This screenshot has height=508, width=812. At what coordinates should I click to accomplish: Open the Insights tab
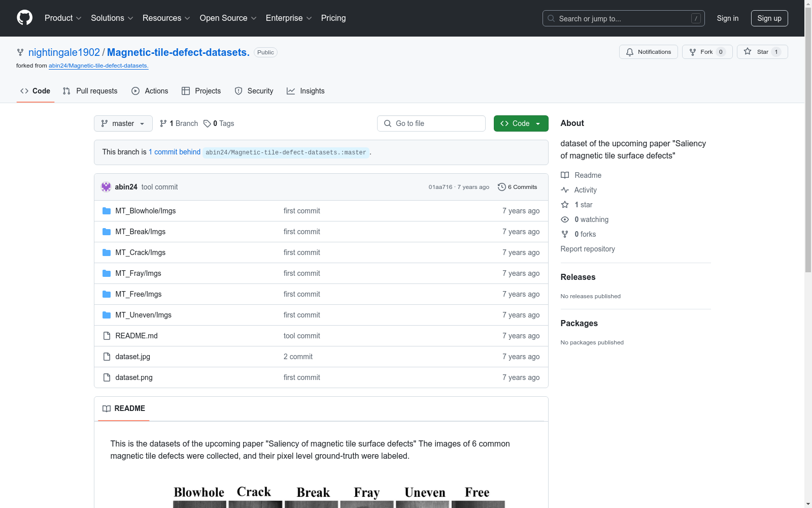[x=306, y=91]
